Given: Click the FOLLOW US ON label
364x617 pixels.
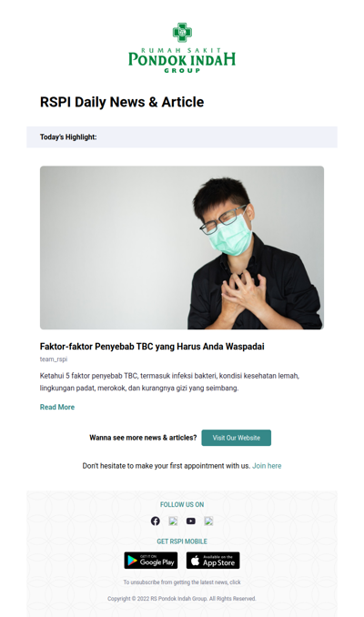Looking at the screenshot, I should [182, 504].
